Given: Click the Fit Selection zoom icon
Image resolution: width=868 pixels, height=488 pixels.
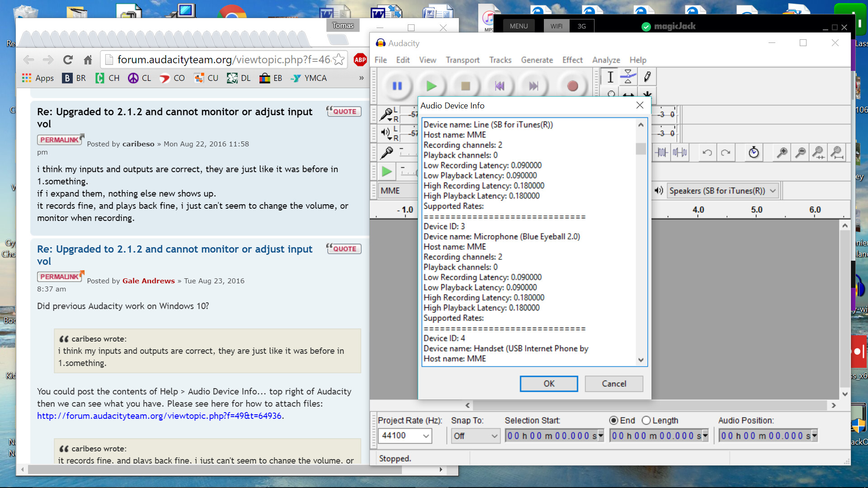Looking at the screenshot, I should 818,153.
